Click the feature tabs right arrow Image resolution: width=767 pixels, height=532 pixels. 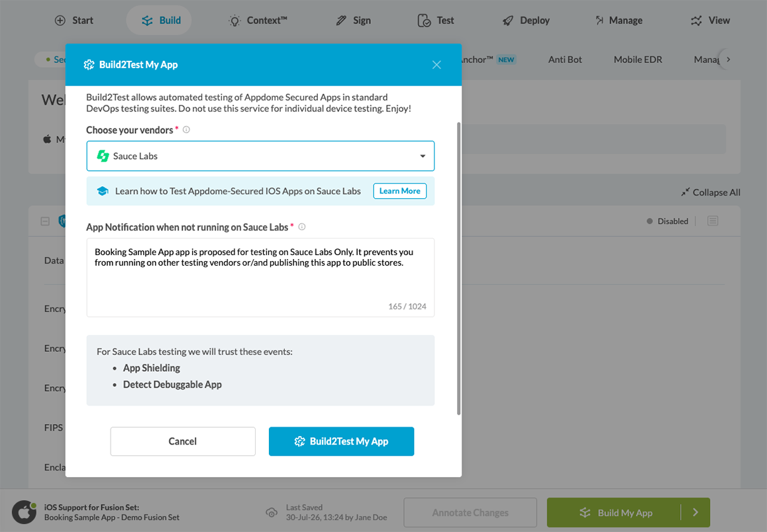(729, 60)
